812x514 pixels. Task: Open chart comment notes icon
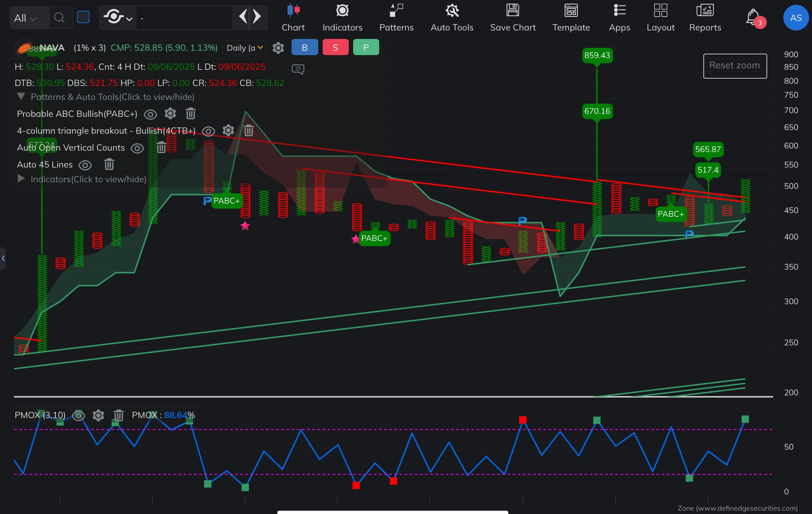298,69
